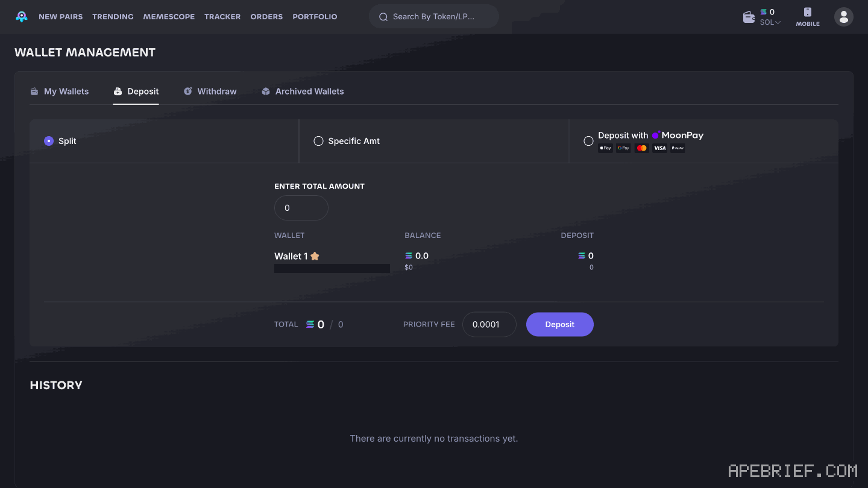
Task: Expand the SOL network dropdown
Action: coord(770,22)
